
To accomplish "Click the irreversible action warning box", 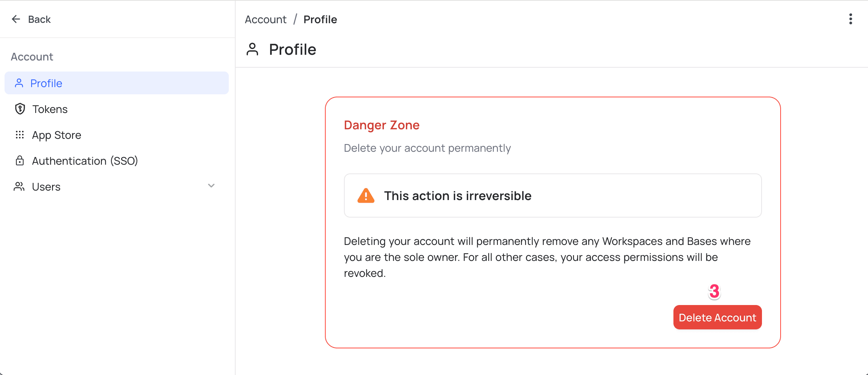I will [x=553, y=195].
